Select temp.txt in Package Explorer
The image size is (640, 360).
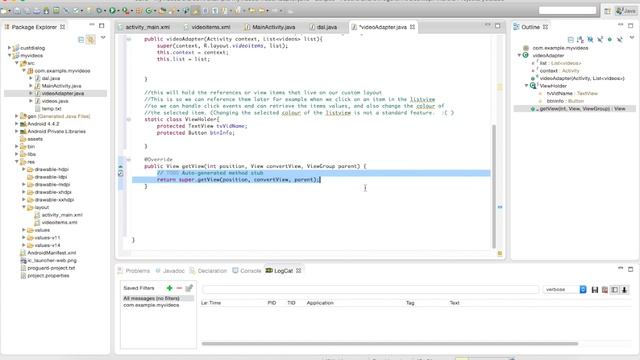tap(51, 109)
